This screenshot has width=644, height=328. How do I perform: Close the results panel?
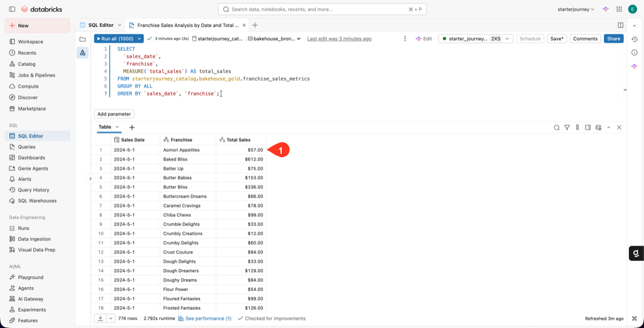point(619,128)
